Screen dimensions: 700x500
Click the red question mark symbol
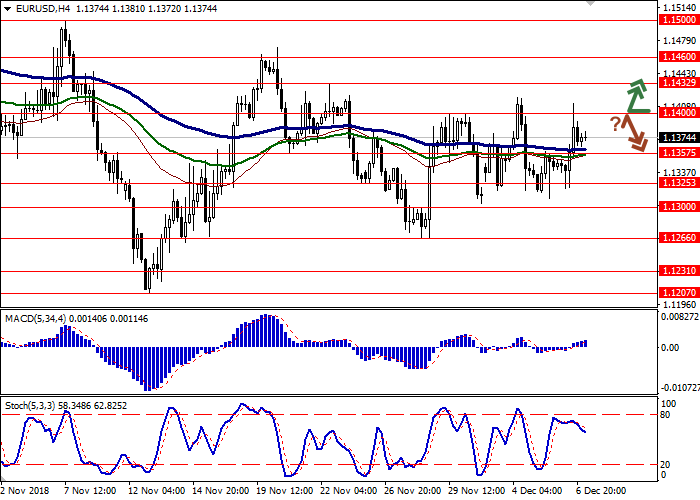coord(615,124)
